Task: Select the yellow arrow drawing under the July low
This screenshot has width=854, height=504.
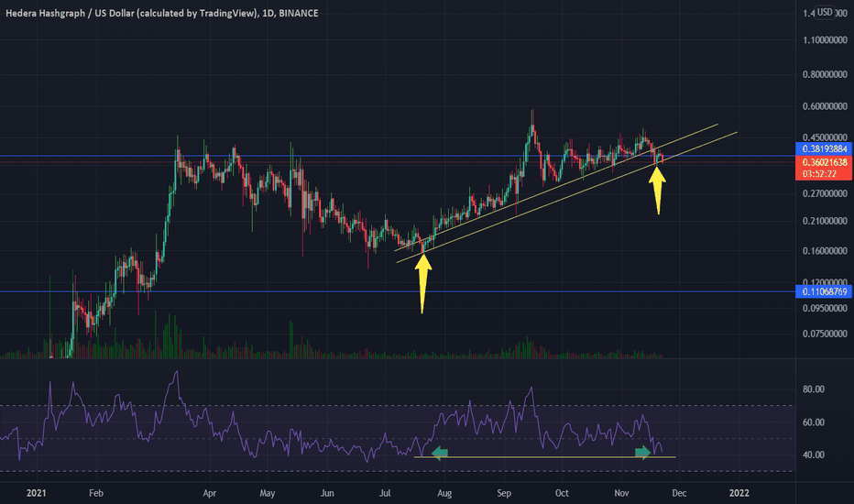Action: [422, 283]
